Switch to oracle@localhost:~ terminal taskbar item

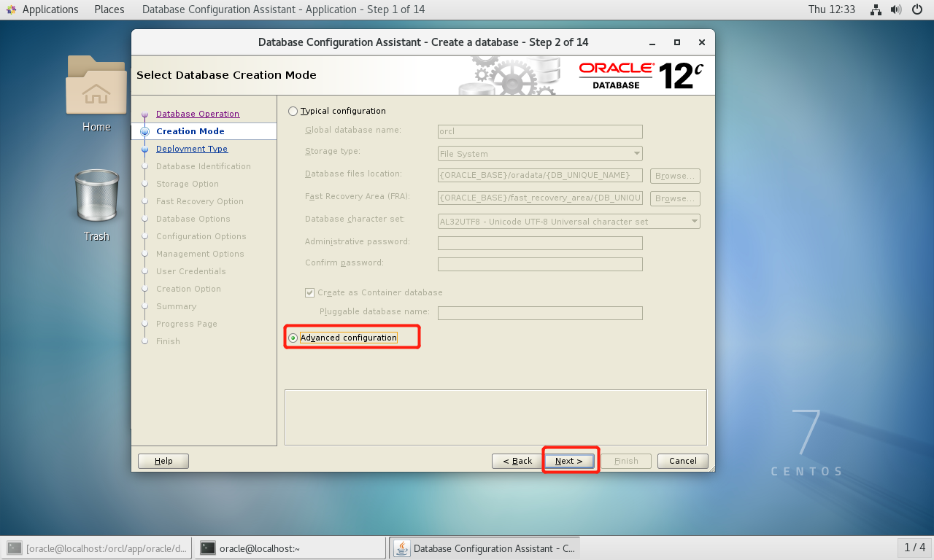[290, 548]
